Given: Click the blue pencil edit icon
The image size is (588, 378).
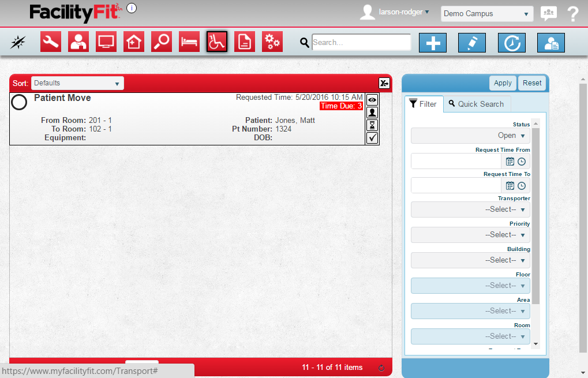Looking at the screenshot, I should [x=472, y=43].
